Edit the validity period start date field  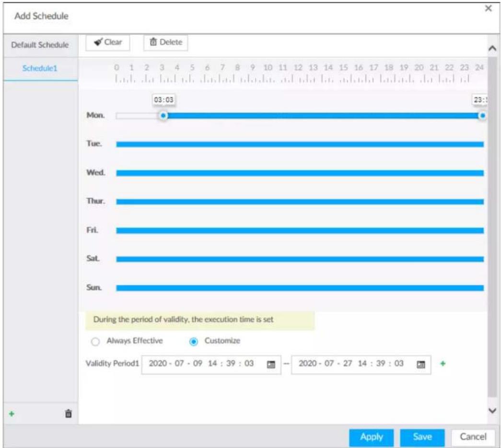211,365
